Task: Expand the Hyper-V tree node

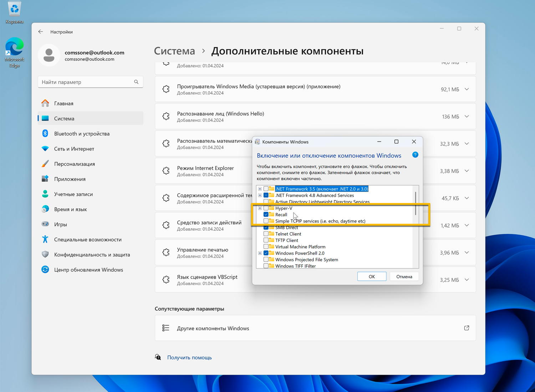Action: pyautogui.click(x=260, y=208)
